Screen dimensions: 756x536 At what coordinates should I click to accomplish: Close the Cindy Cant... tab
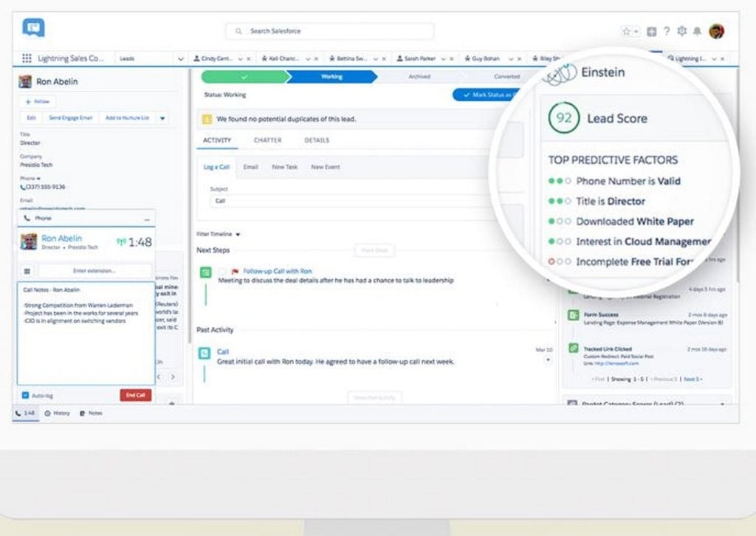click(249, 59)
